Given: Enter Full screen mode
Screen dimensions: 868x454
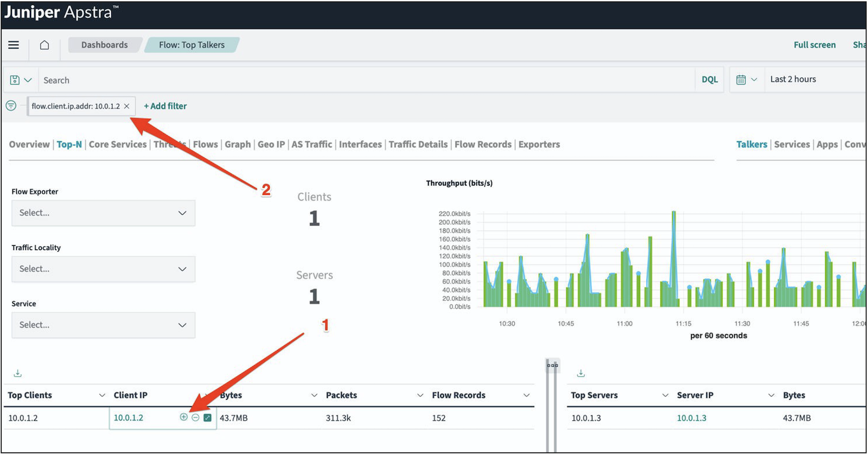Looking at the screenshot, I should pyautogui.click(x=814, y=45).
